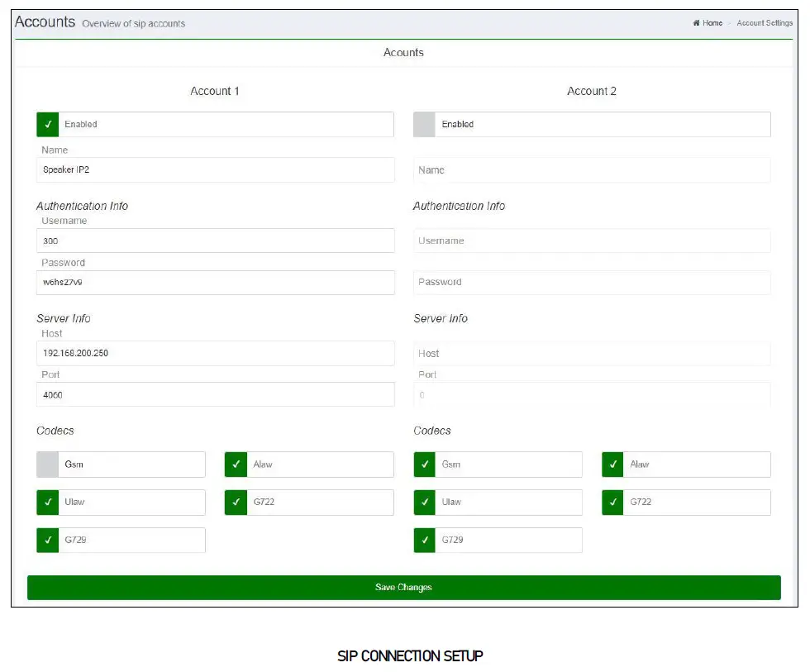810x672 pixels.
Task: Disable the Ulaw codec for Account 2
Action: 424,502
